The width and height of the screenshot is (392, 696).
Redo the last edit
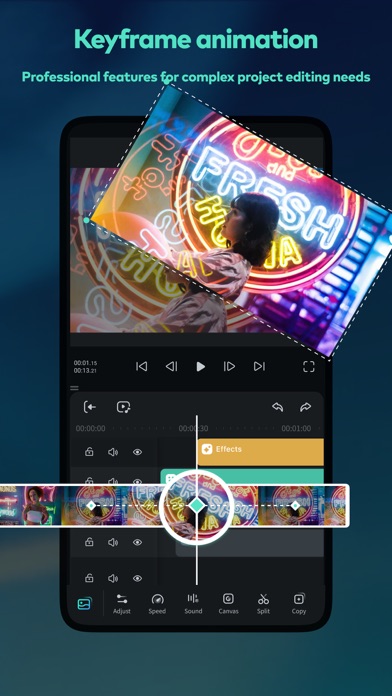point(305,407)
